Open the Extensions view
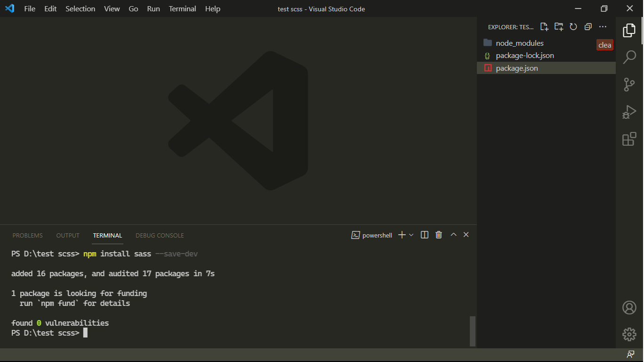Image resolution: width=644 pixels, height=362 pixels. (x=629, y=139)
